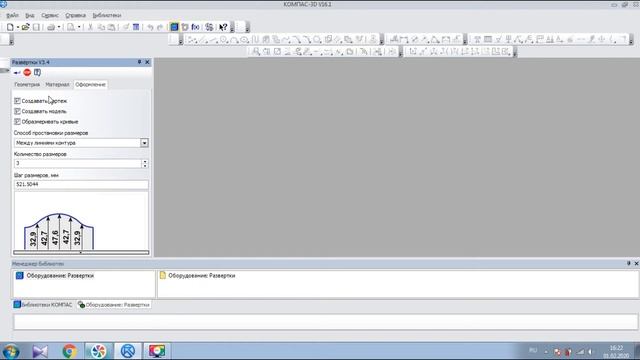Open the dropdown arrow next to Print preview

(79, 27)
